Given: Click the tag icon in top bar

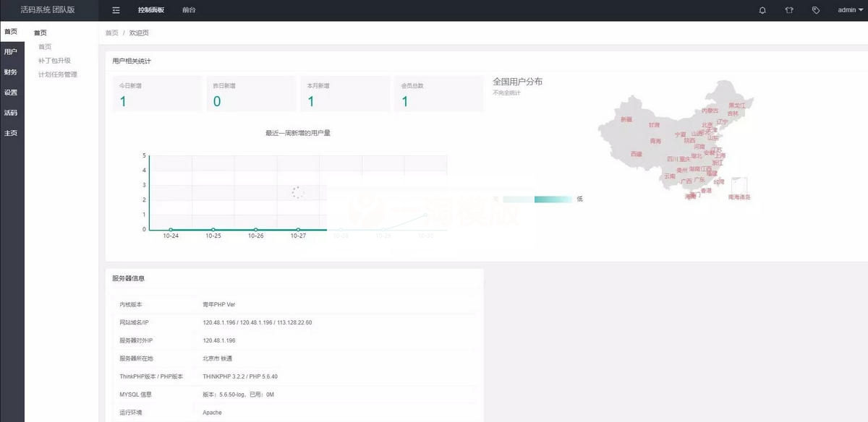Looking at the screenshot, I should tap(816, 10).
